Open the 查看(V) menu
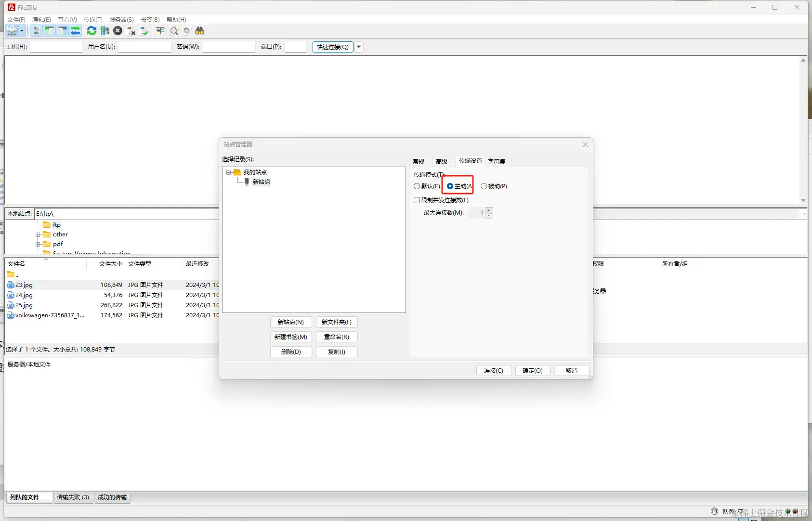This screenshot has width=812, height=521. [x=67, y=20]
